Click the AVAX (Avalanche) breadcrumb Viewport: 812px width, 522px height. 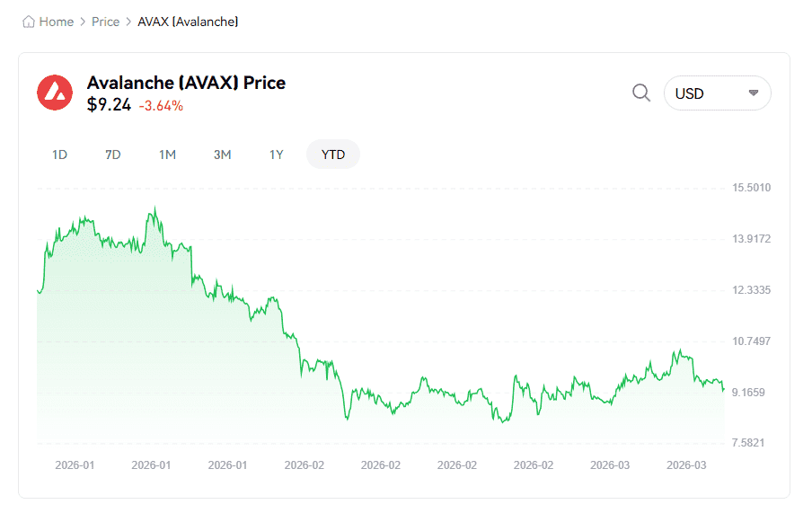(188, 22)
